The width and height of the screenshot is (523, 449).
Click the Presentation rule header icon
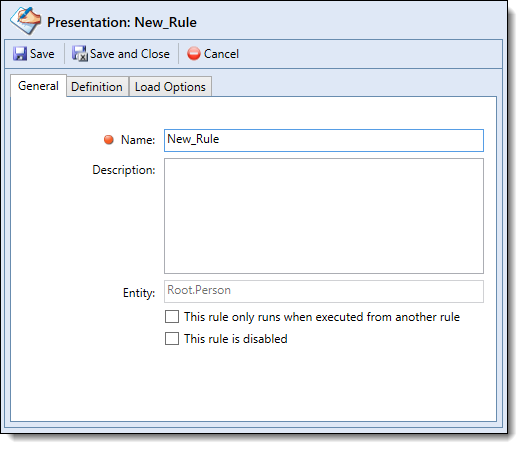(x=25, y=21)
